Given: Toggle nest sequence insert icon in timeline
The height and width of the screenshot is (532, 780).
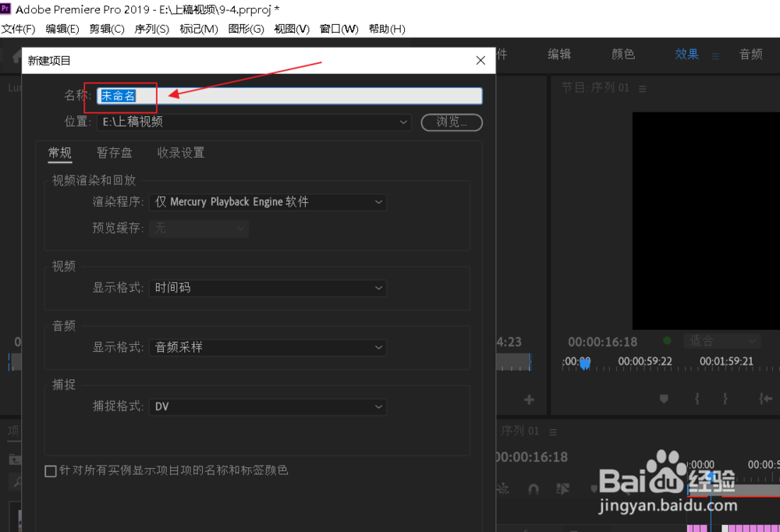Looking at the screenshot, I should [502, 489].
